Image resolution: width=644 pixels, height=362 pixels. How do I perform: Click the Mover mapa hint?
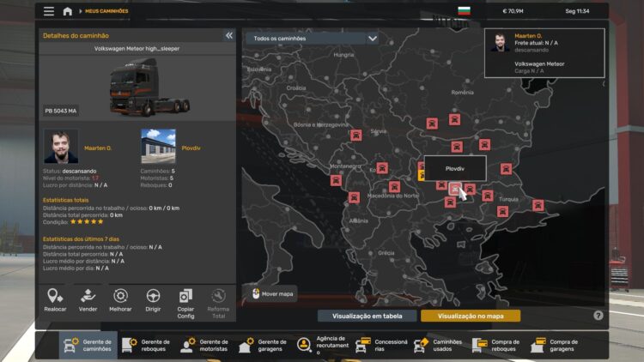pyautogui.click(x=273, y=294)
